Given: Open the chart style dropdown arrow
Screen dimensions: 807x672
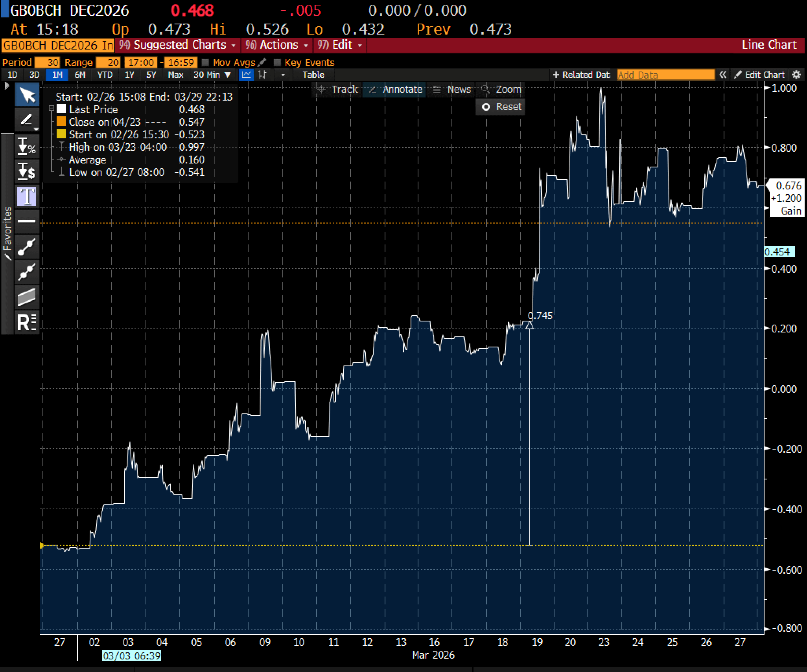Looking at the screenshot, I should (283, 75).
